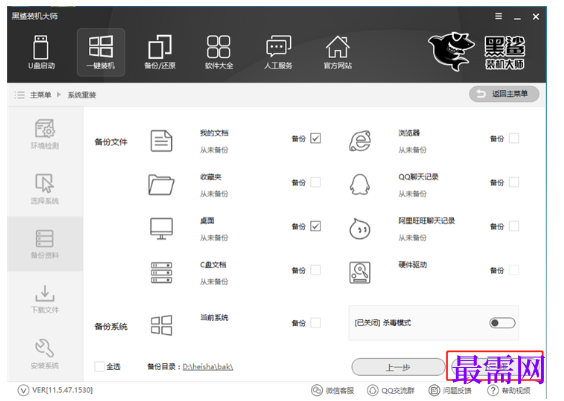The width and height of the screenshot is (564, 401).
Task: Click the VER[11.5.47.1530] version text
Action: tap(62, 390)
